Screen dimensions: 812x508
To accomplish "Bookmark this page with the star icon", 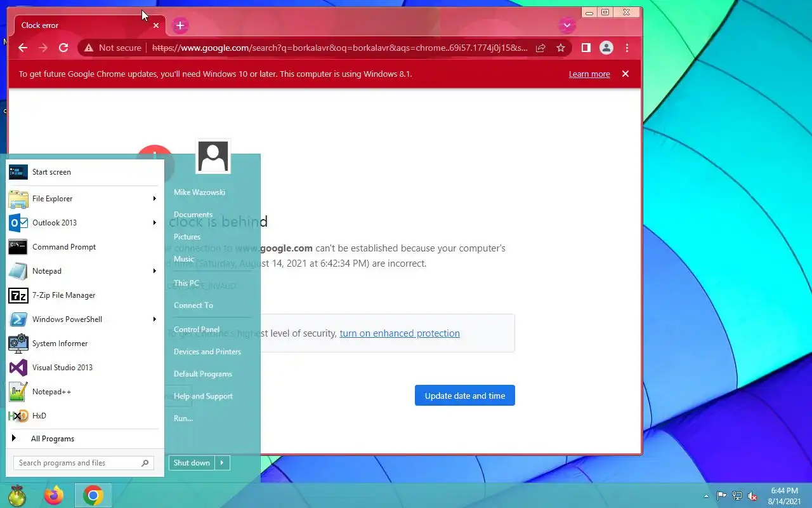I will (561, 48).
